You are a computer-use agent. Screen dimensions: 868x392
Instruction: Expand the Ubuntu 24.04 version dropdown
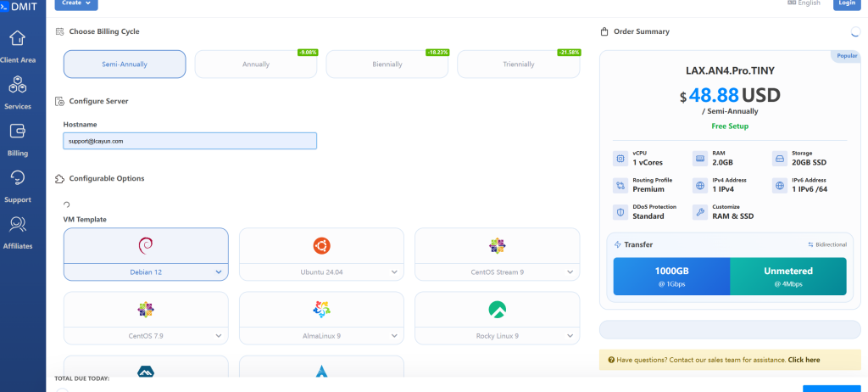394,272
